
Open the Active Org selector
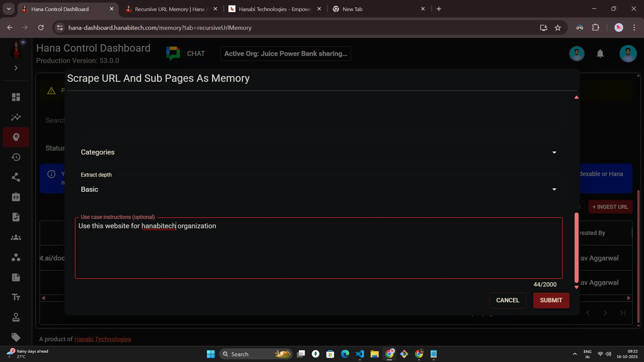point(285,54)
